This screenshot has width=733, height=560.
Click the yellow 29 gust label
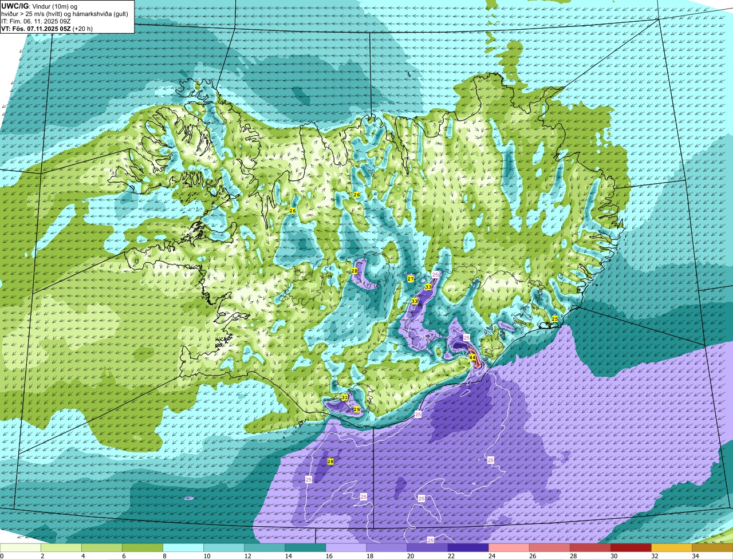pos(356,409)
